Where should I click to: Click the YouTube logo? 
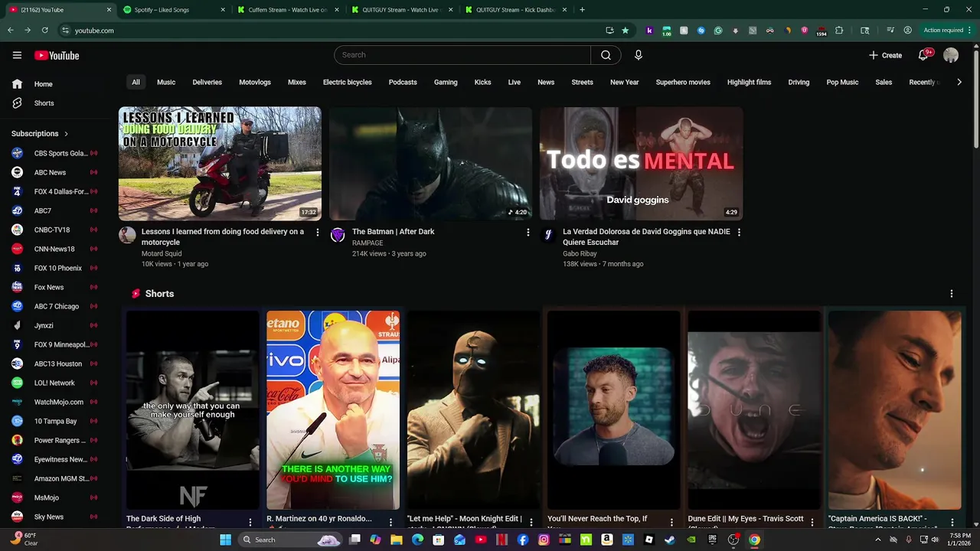pos(57,55)
